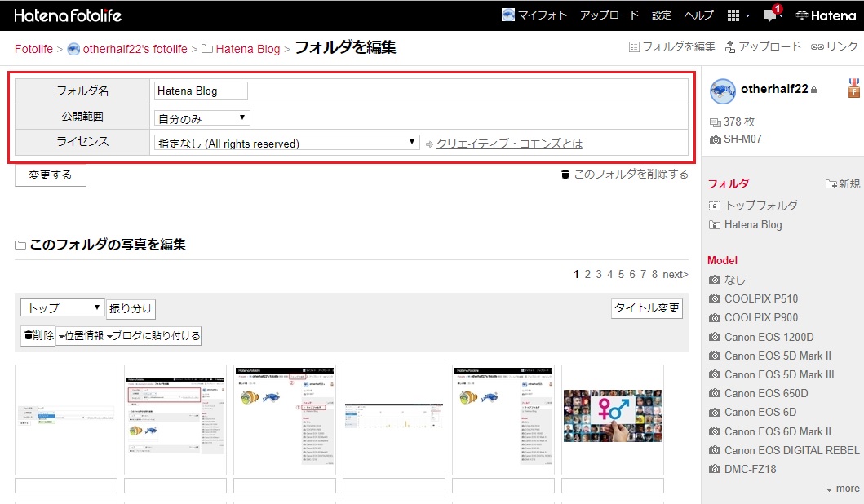Click the trash icon beside このフォルダを削除する
Screen dimensions: 864x504
point(565,174)
